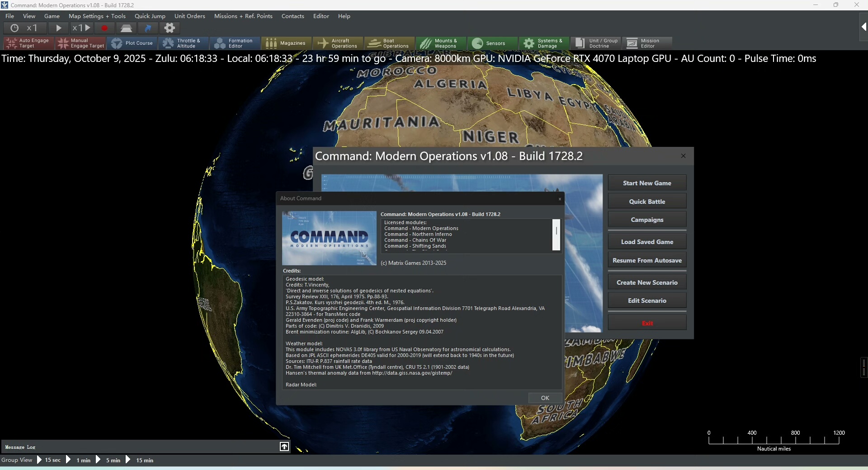868x470 pixels.
Task: Click the Play simulation button
Action: click(58, 28)
